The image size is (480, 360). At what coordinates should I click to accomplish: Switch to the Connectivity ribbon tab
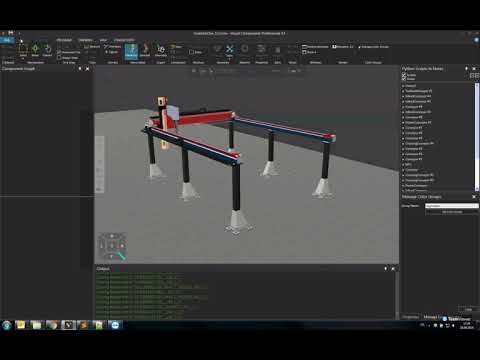pos(124,40)
